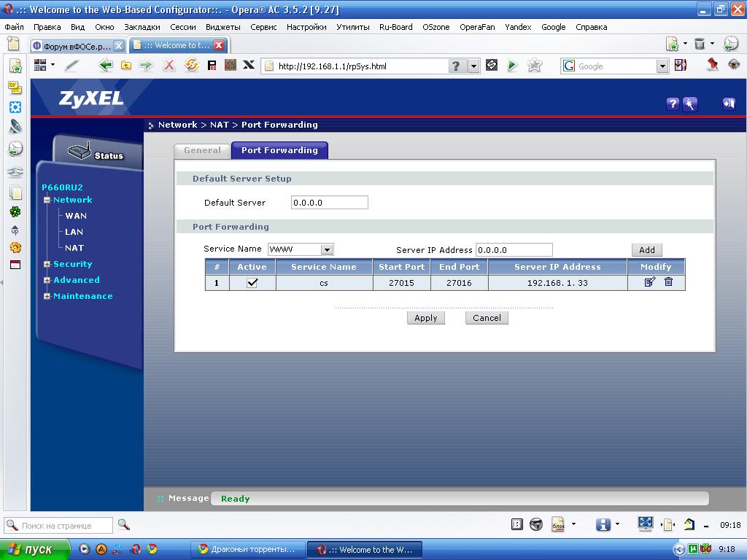Open the Service Name dropdown
Screen dimensions: 747x560
pyautogui.click(x=327, y=249)
